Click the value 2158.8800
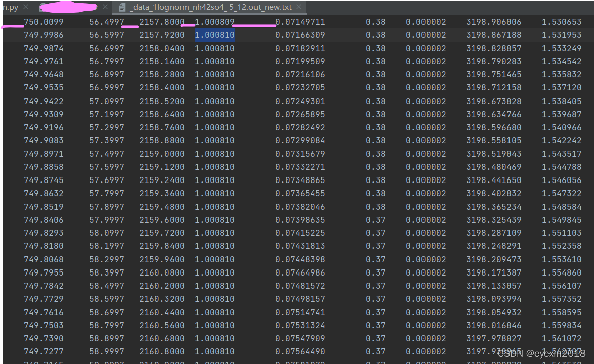 pos(162,141)
